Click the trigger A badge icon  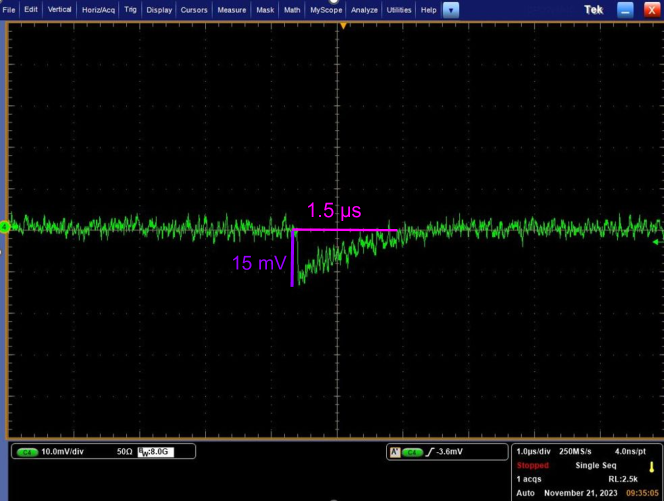point(394,453)
